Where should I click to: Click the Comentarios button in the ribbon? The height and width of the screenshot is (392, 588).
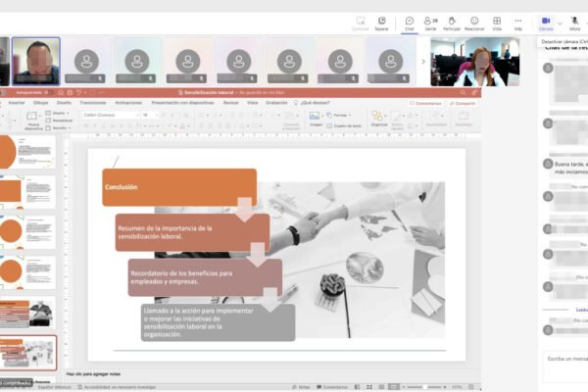(425, 103)
